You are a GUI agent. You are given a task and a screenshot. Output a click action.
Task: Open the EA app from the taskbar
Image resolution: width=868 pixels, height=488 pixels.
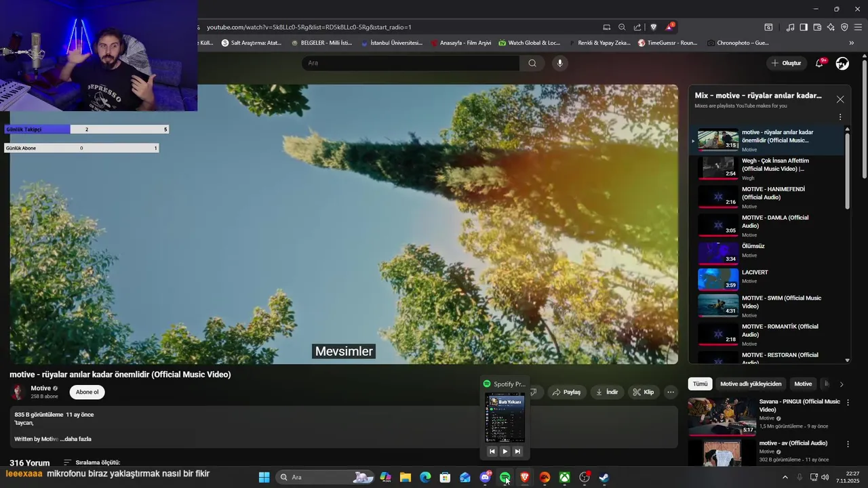tap(545, 477)
